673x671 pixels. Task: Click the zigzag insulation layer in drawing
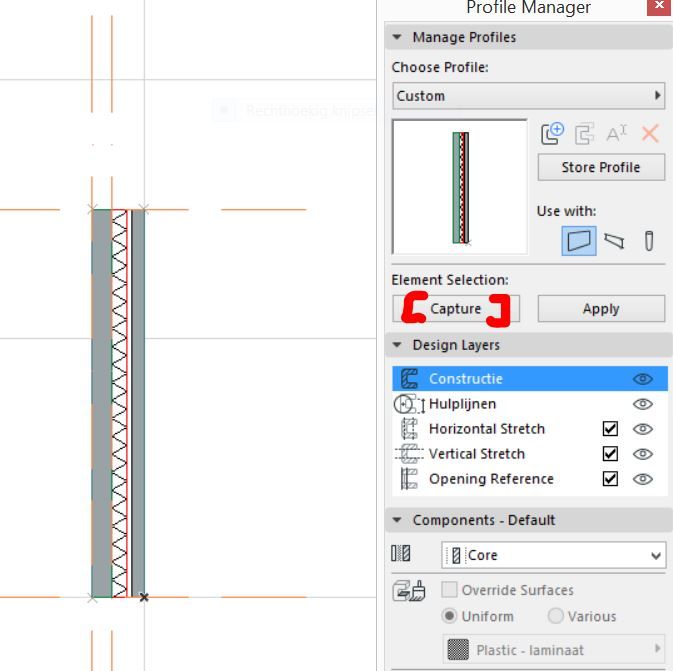pos(119,404)
